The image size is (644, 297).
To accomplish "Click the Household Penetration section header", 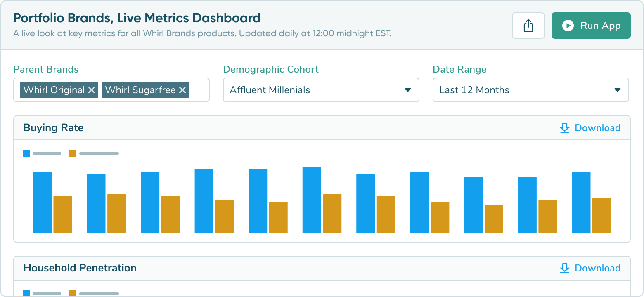I will pyautogui.click(x=80, y=268).
